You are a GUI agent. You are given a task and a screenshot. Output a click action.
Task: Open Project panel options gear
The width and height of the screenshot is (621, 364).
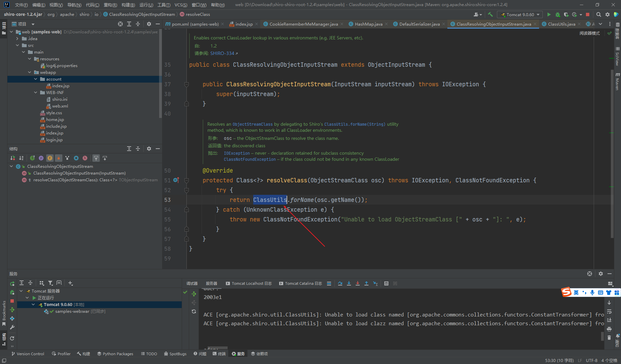coord(149,24)
